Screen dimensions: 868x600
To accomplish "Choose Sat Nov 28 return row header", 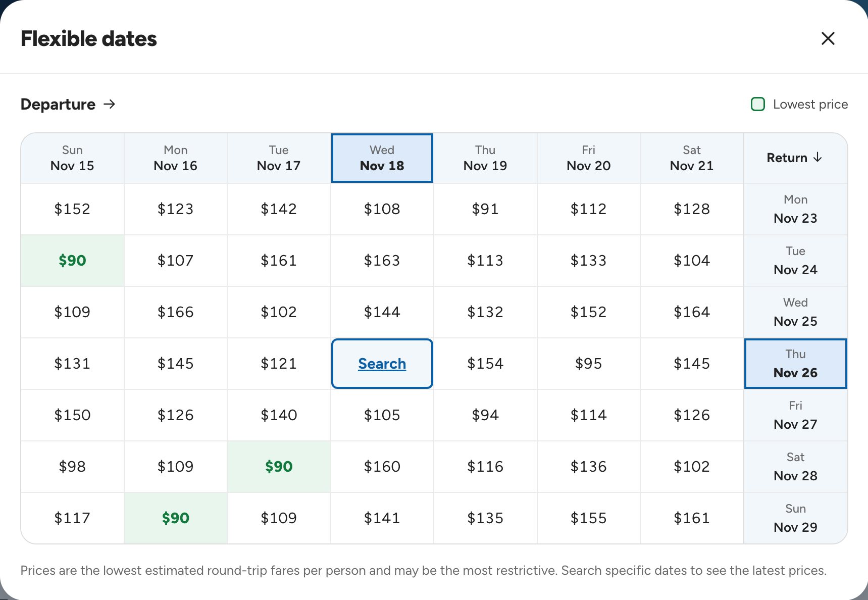I will pos(796,467).
